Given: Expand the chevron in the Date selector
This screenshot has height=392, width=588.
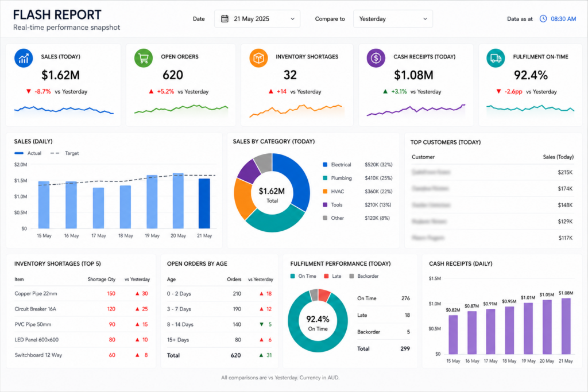Looking at the screenshot, I should point(292,19).
